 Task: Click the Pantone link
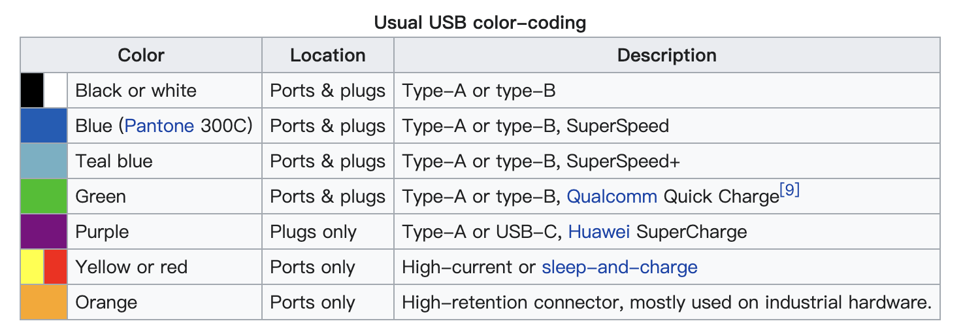159,126
